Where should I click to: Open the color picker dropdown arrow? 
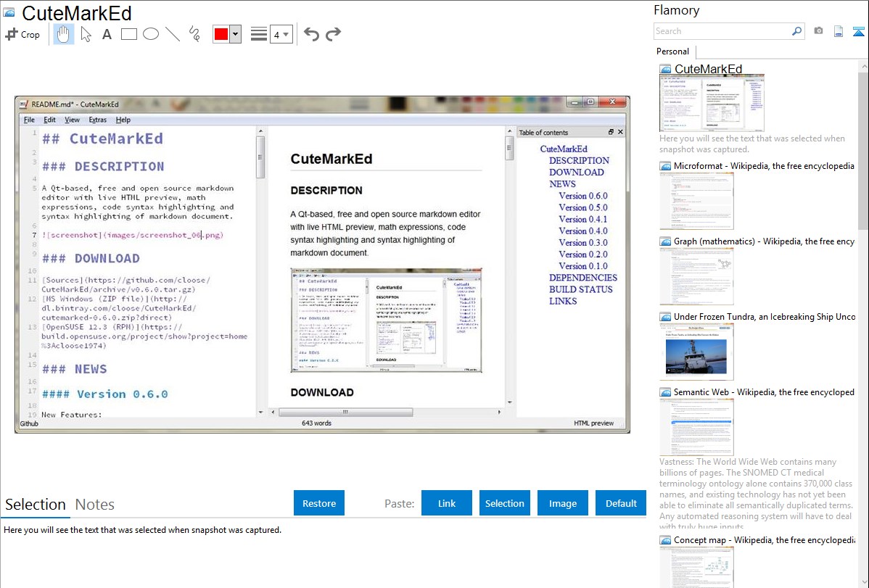click(236, 34)
